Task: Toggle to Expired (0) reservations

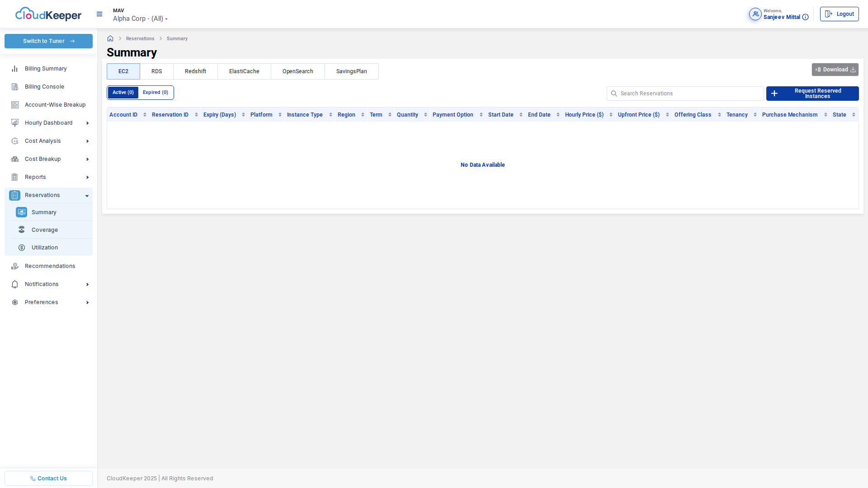Action: click(155, 93)
